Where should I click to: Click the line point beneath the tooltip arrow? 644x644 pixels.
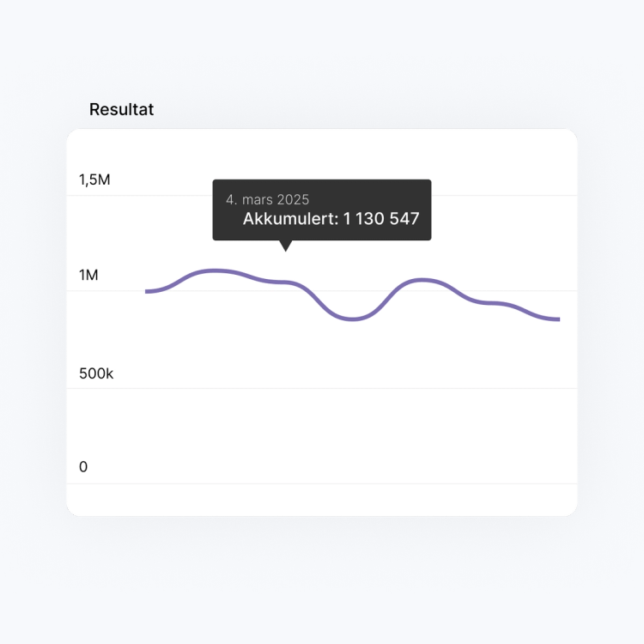[286, 283]
